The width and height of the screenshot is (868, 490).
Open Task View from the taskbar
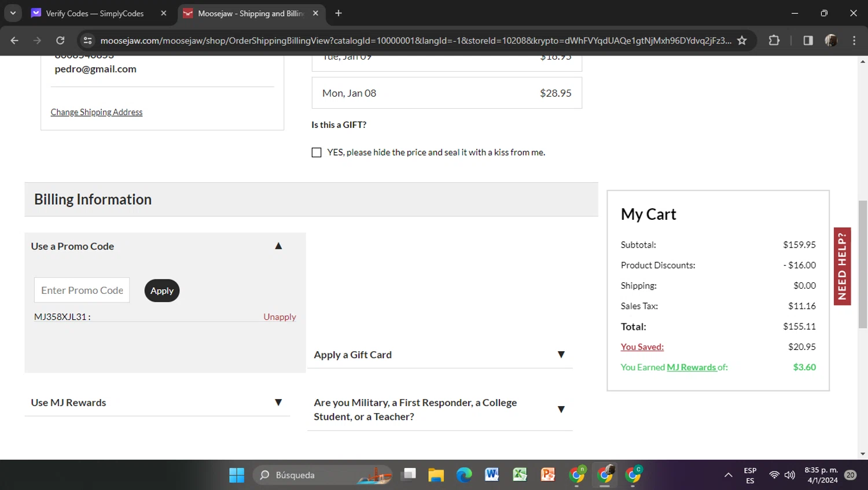409,475
